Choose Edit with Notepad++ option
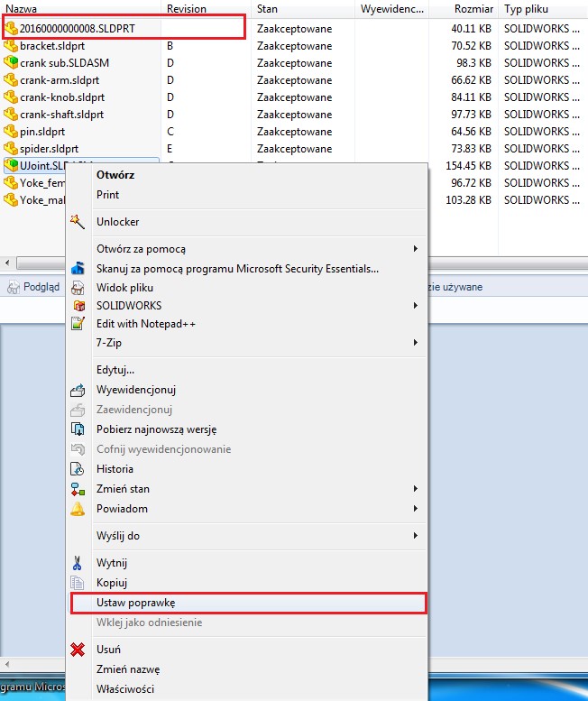 pyautogui.click(x=146, y=324)
